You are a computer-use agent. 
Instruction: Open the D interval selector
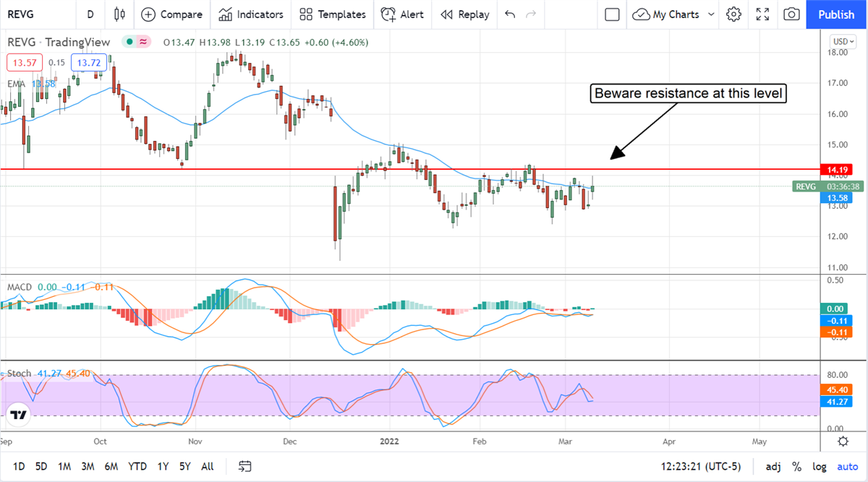tap(90, 14)
